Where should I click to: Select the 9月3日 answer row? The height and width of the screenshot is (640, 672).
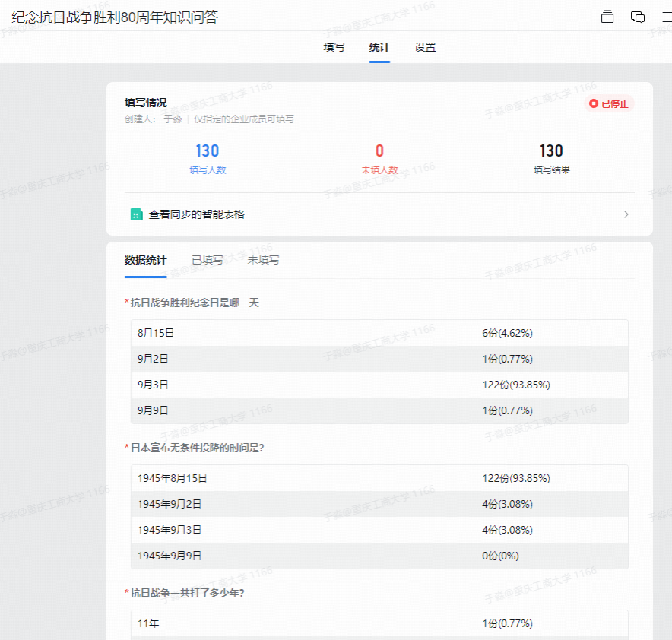click(x=379, y=385)
